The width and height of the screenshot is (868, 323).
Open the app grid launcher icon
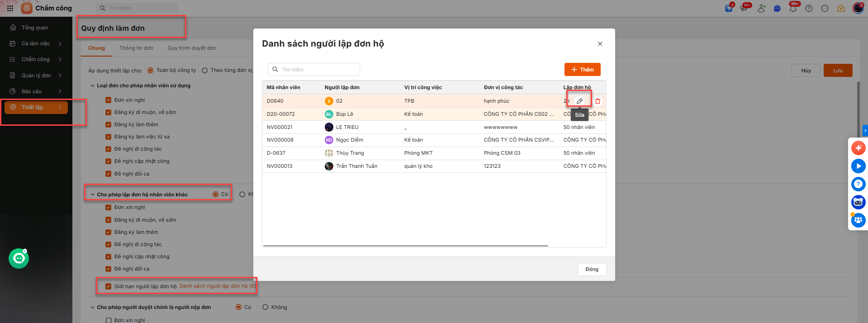10,8
